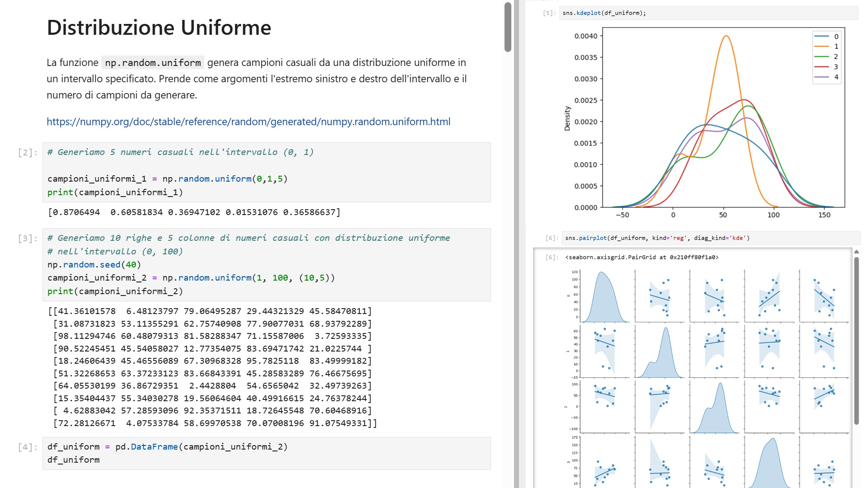868x488 pixels.
Task: Select the sns.pairplot code cell
Action: click(x=656, y=237)
